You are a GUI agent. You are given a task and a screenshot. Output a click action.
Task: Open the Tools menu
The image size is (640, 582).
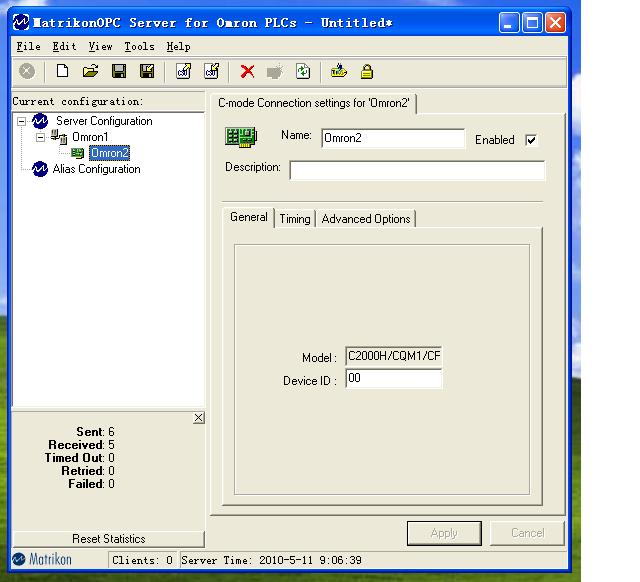(x=139, y=47)
